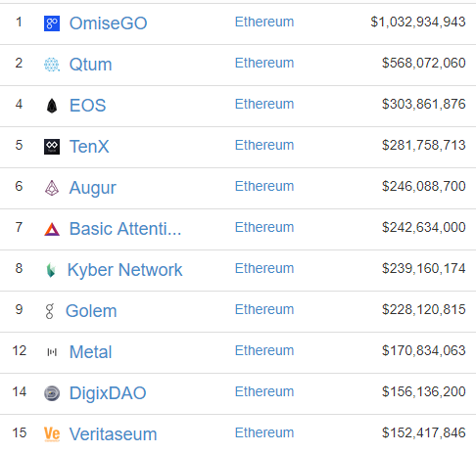This screenshot has width=476, height=453.
Task: Open the Veritaseum name link
Action: (113, 434)
